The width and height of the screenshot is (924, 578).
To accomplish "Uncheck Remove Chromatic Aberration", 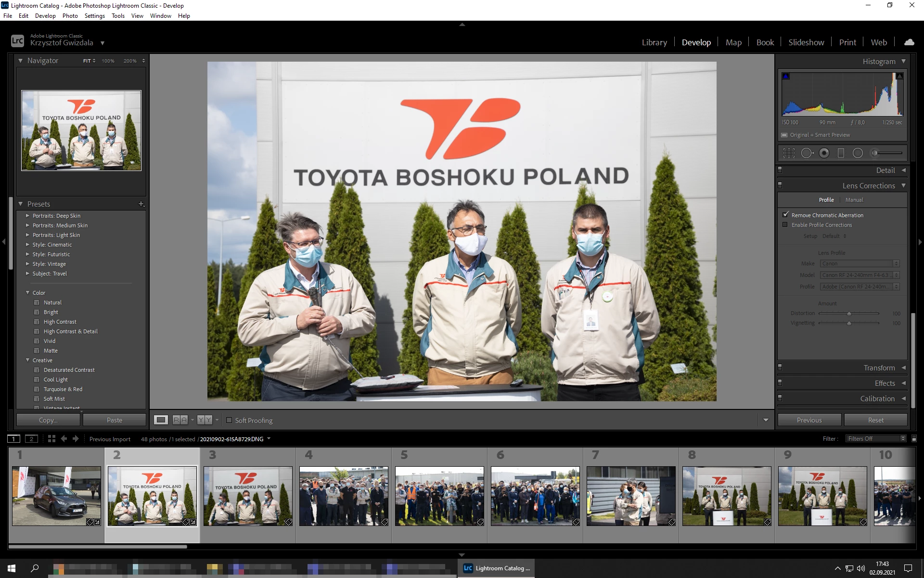I will coord(786,215).
